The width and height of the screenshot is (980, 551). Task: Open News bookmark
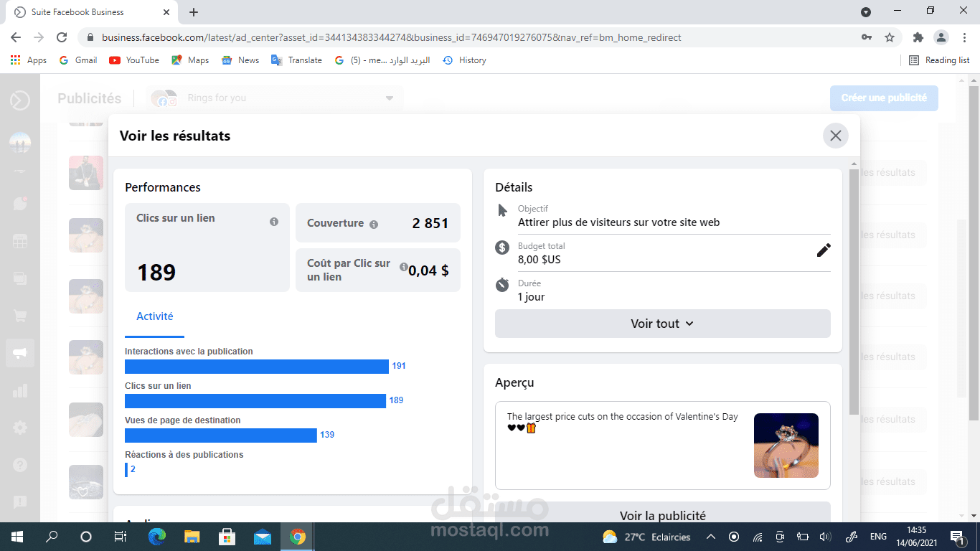(x=240, y=60)
